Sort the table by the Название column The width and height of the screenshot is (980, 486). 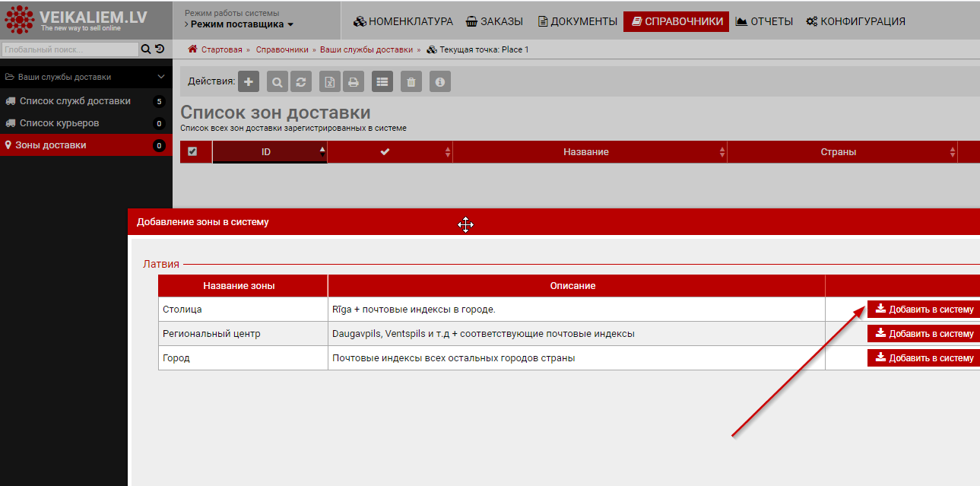click(x=585, y=152)
